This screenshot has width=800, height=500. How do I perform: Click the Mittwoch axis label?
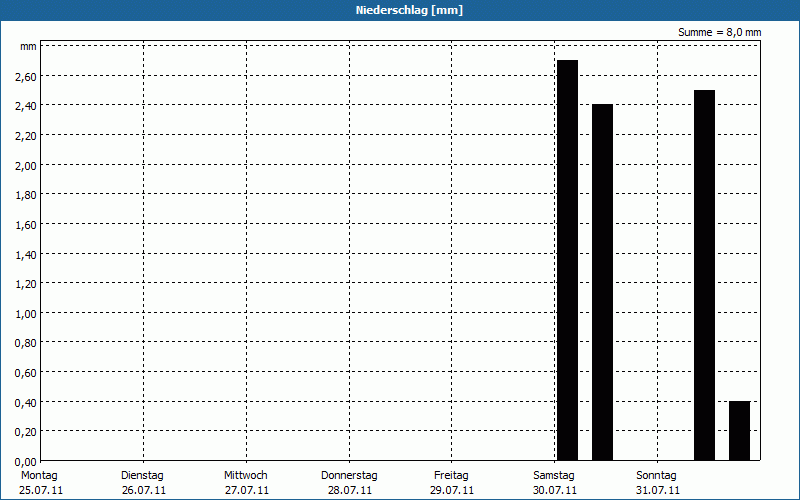pos(246,476)
